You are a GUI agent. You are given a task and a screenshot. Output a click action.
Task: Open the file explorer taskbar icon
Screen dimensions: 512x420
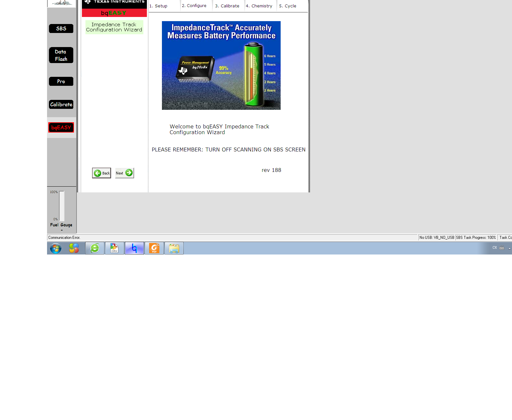tap(174, 248)
